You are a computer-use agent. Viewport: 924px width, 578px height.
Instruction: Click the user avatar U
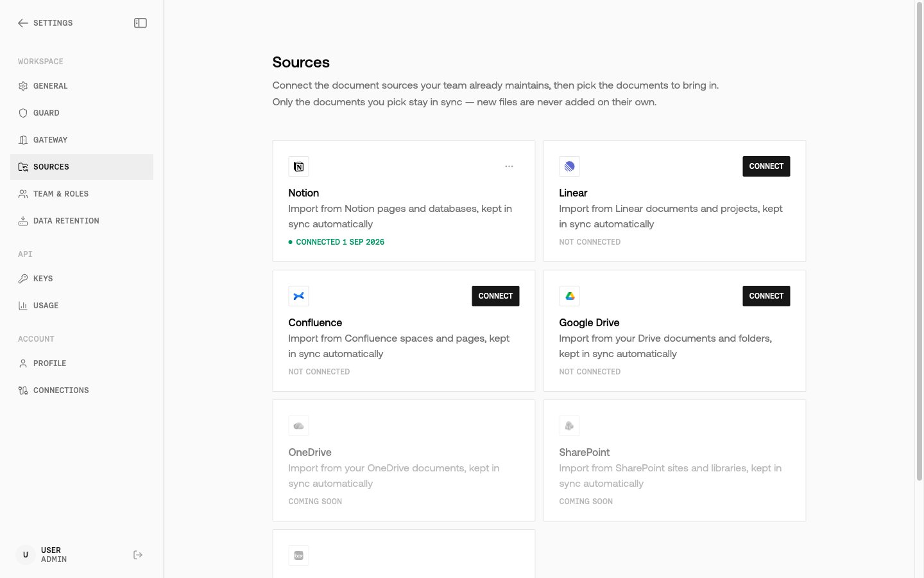[x=26, y=555]
